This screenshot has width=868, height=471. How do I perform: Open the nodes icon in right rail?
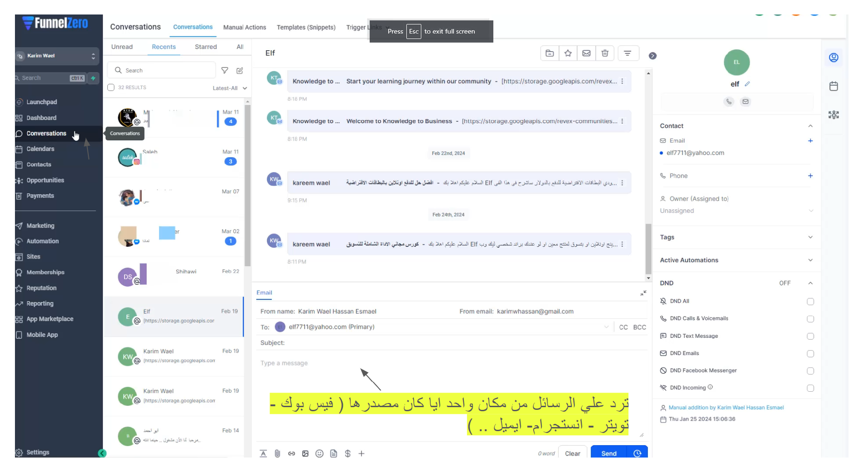[834, 115]
